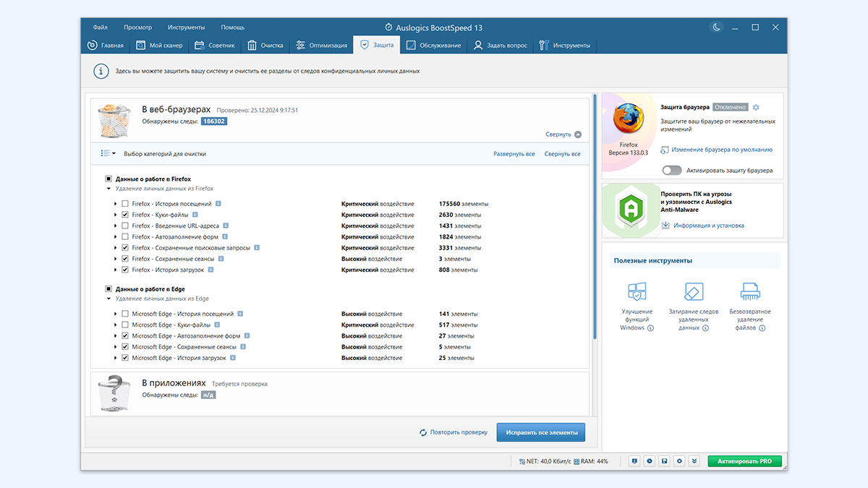
Task: Show info for Firefox Куки-файлы row
Action: (195, 215)
